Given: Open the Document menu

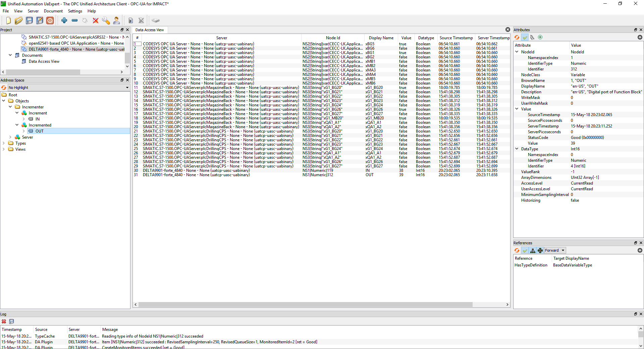Looking at the screenshot, I should (x=53, y=11).
